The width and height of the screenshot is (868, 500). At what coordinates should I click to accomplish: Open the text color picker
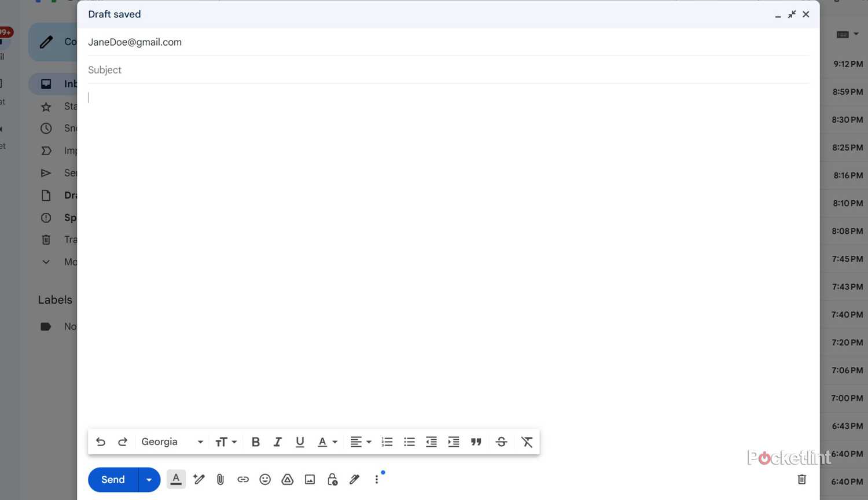click(x=326, y=442)
